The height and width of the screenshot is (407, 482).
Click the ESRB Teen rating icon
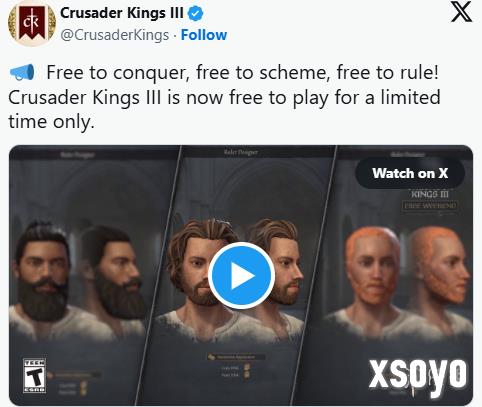[x=34, y=376]
